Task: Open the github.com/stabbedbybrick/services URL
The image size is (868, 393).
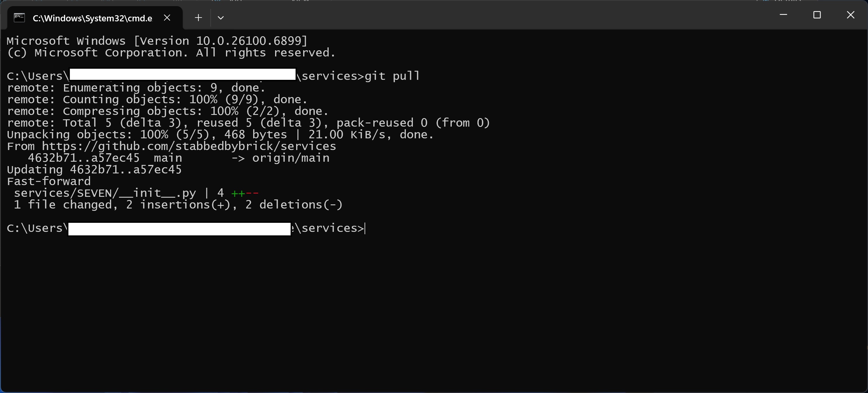Action: coord(189,146)
